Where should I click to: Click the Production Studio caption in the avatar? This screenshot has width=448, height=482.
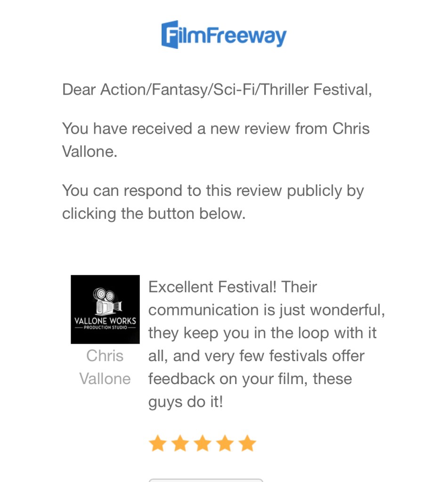pos(105,328)
